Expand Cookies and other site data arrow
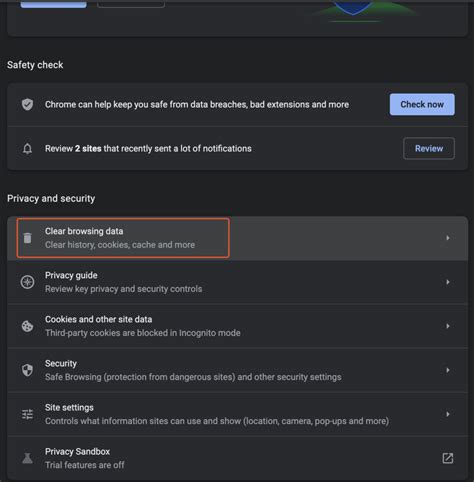474x482 pixels. 448,326
